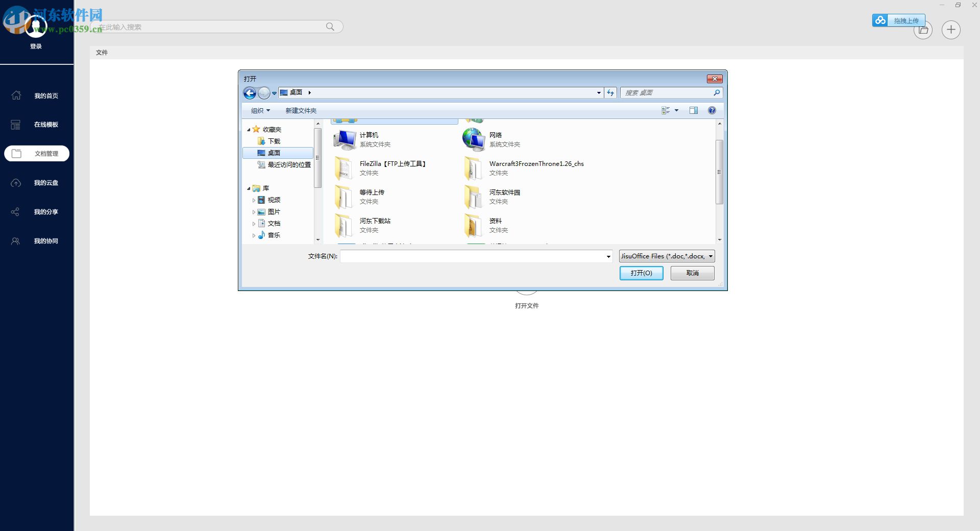
Task: Click the help question-mark icon in dialog
Action: pos(712,110)
